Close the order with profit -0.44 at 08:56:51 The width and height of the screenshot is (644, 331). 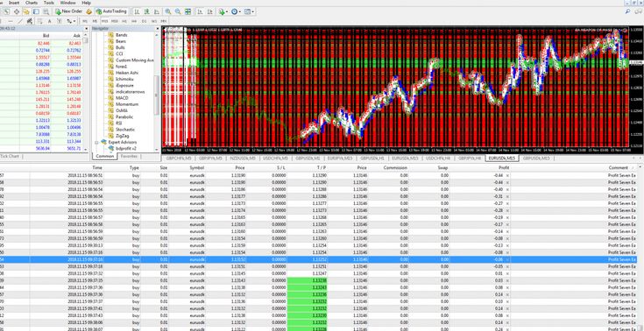(x=507, y=175)
